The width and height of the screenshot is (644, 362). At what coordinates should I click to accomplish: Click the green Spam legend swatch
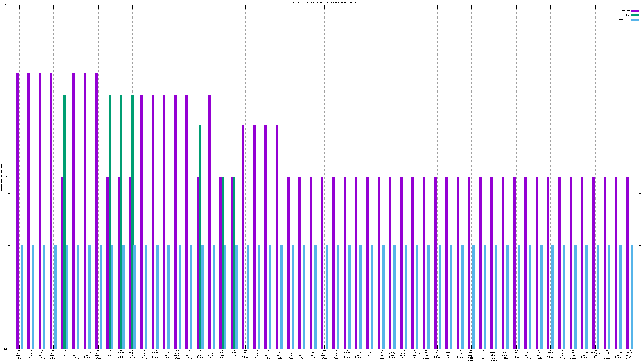coord(635,15)
